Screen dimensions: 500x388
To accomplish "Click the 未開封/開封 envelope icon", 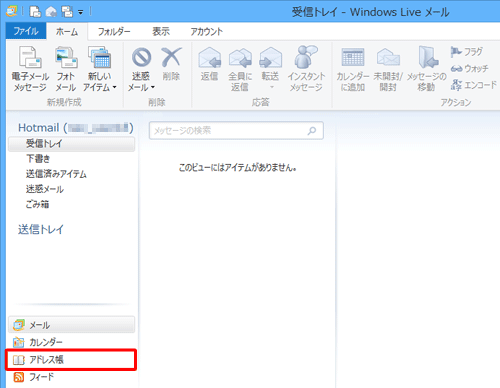I will 388,57.
